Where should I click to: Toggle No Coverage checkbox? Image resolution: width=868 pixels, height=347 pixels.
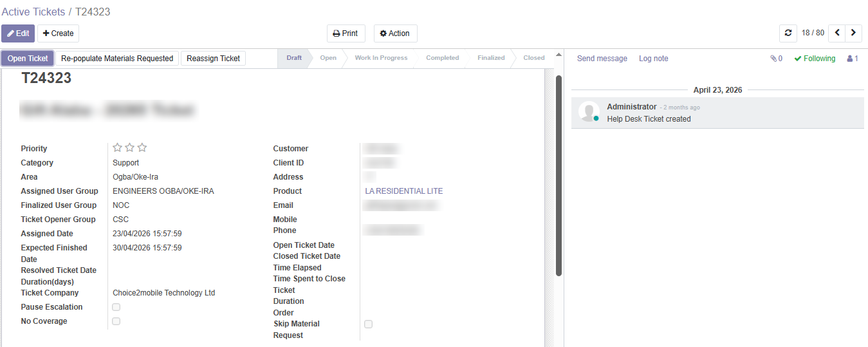coord(116,321)
